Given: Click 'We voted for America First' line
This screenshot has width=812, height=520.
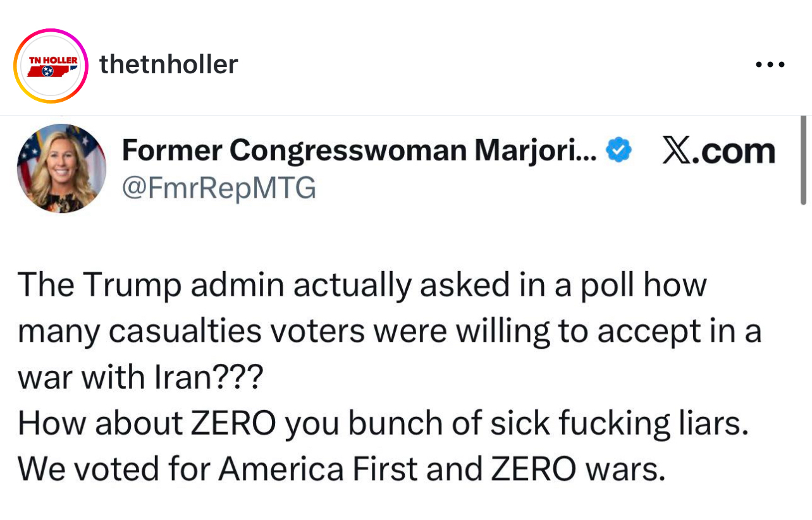Looking at the screenshot, I should pos(341,469).
